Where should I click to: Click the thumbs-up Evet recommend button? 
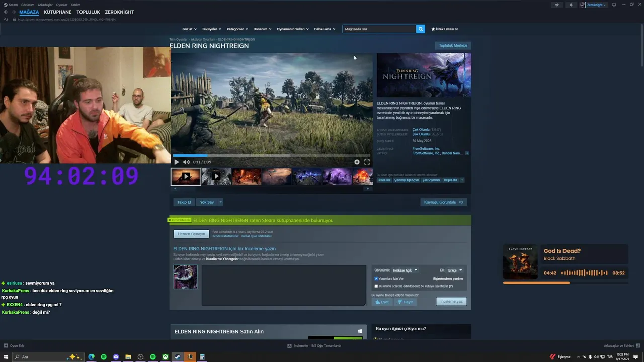(x=382, y=302)
